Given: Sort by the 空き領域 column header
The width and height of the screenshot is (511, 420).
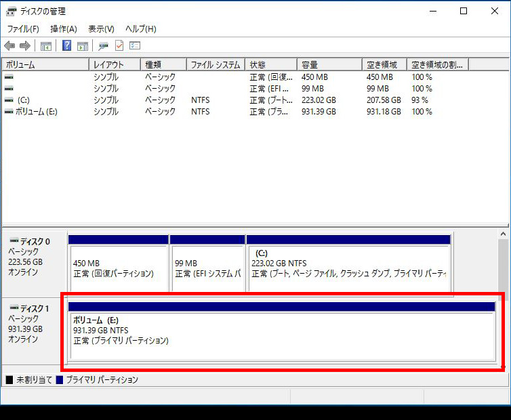Looking at the screenshot, I should tap(384, 64).
